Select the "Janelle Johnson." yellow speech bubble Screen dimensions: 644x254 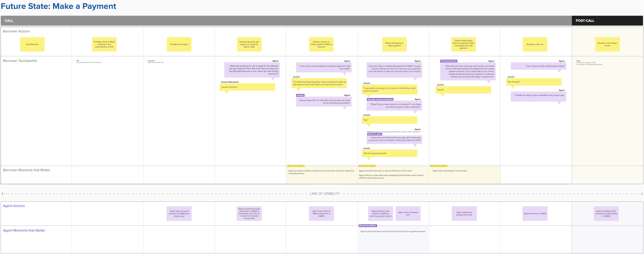[x=247, y=87]
